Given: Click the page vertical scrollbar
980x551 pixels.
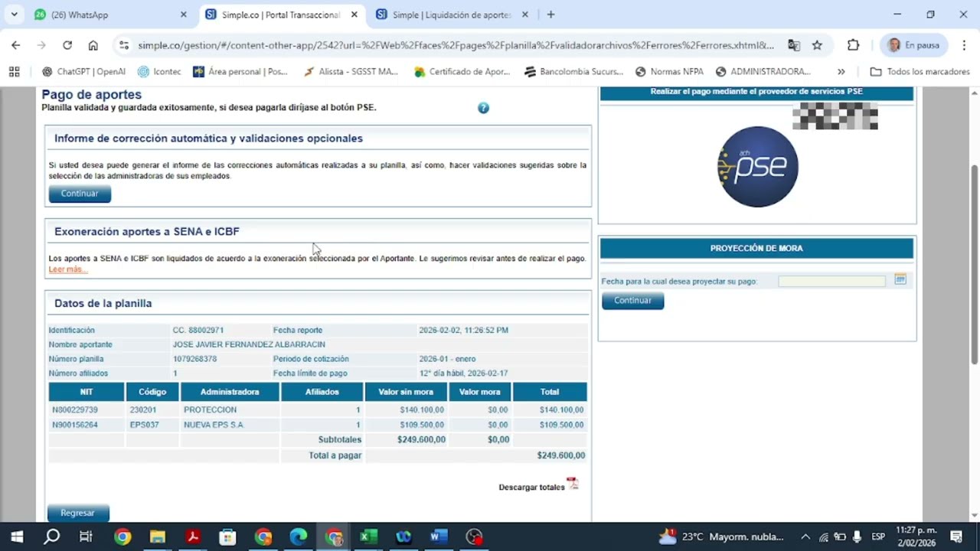Looking at the screenshot, I should [974, 264].
